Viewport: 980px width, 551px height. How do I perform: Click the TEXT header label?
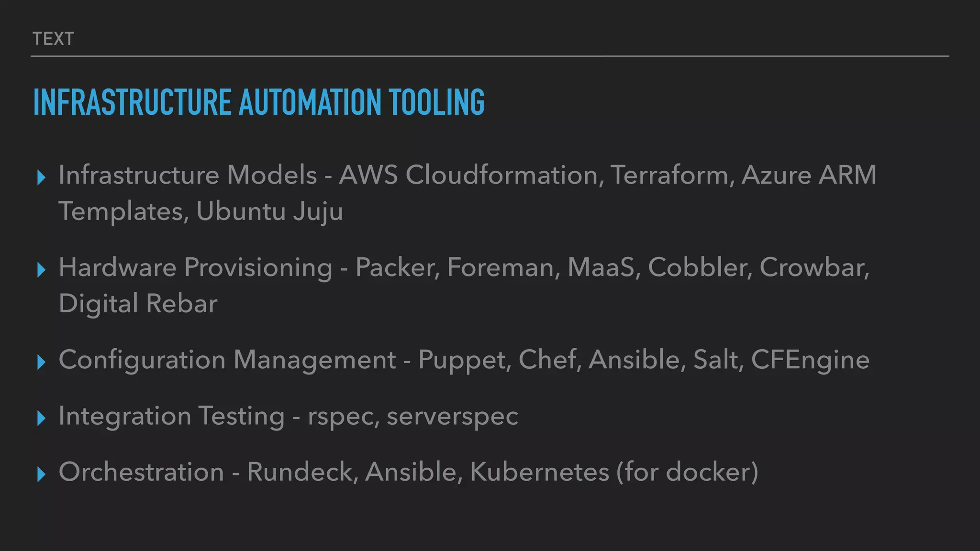(53, 39)
